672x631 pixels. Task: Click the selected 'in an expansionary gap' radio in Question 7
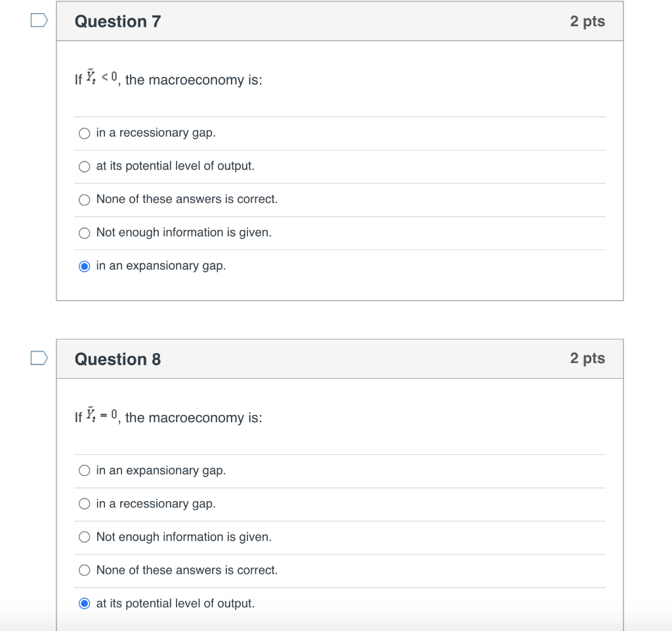click(x=84, y=267)
